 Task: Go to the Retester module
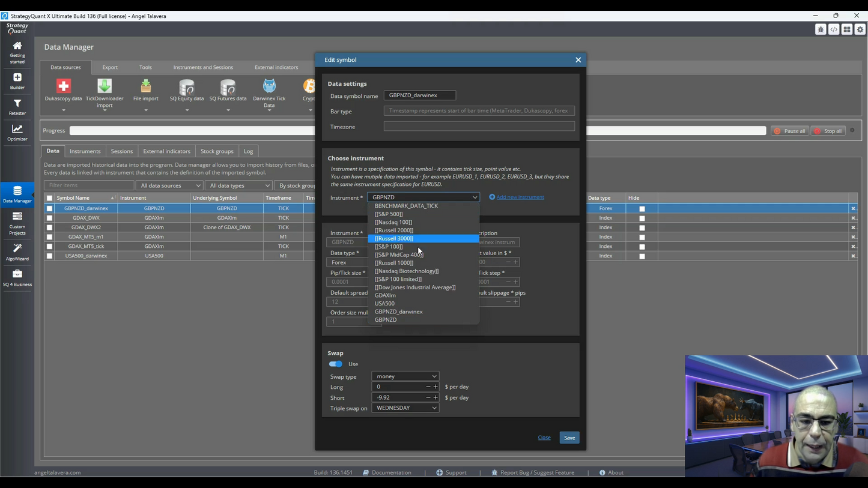pos(17,107)
